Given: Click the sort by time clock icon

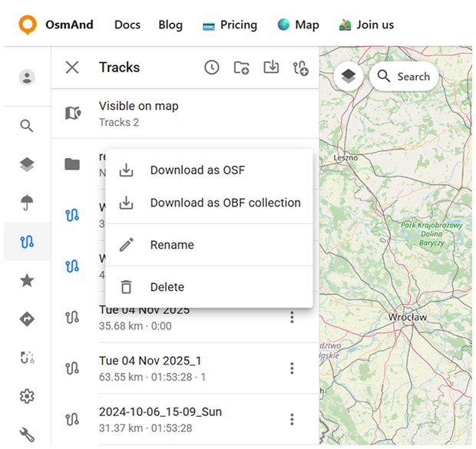Looking at the screenshot, I should (x=212, y=68).
